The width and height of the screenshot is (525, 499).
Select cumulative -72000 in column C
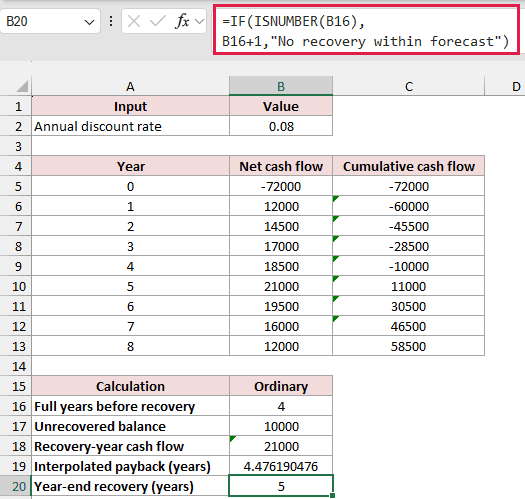pos(408,186)
